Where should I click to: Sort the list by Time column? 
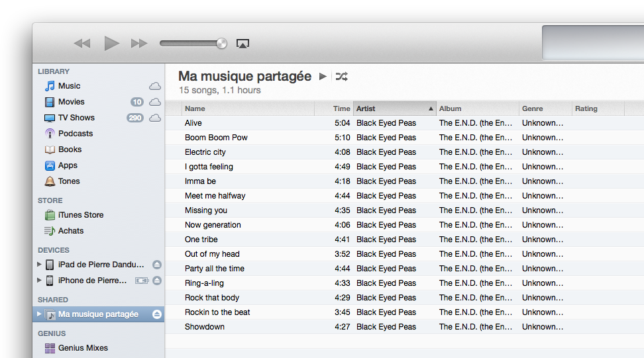(341, 109)
